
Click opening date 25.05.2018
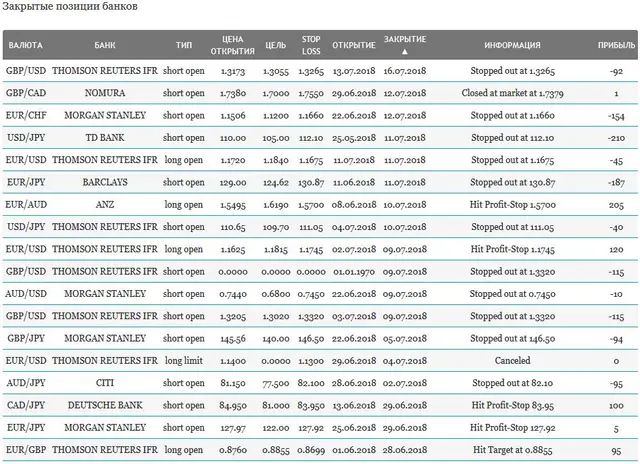click(354, 138)
